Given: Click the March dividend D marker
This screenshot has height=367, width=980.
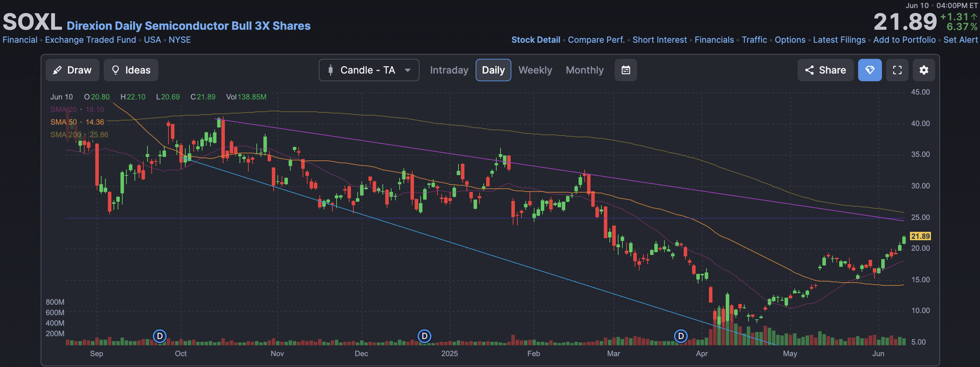Looking at the screenshot, I should point(681,336).
